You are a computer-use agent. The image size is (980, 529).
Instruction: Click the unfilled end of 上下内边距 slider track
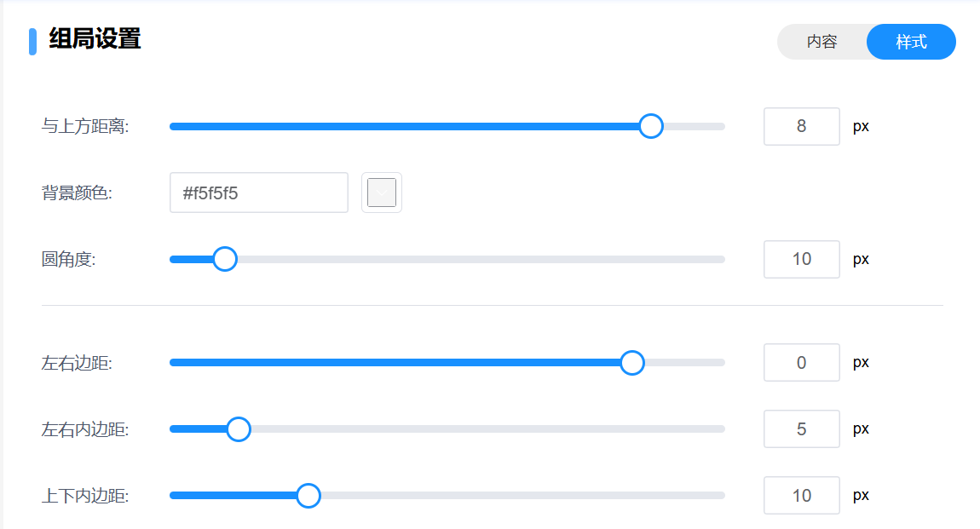click(x=716, y=496)
